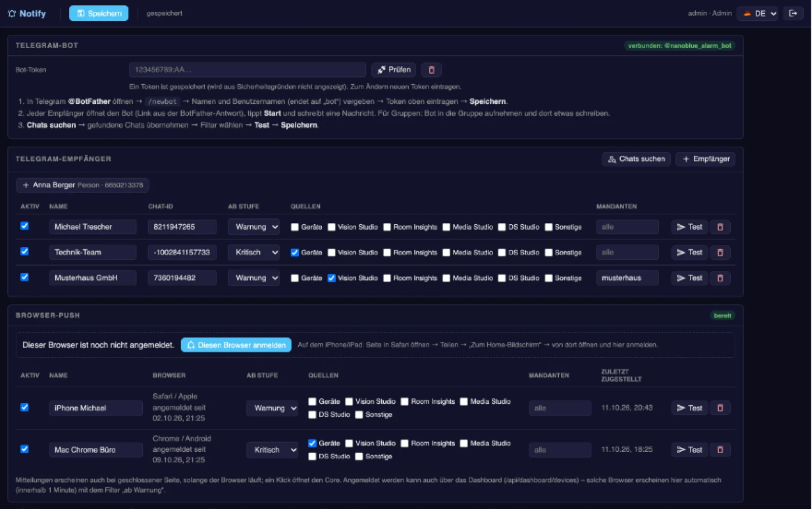Send a test message to Musterhaus GmbH
This screenshot has height=509, width=812.
pos(689,278)
